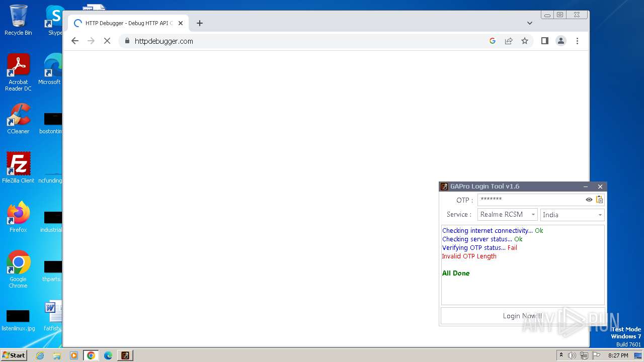
Task: Open the Google Chrome desktop shortcut
Action: pos(18,269)
